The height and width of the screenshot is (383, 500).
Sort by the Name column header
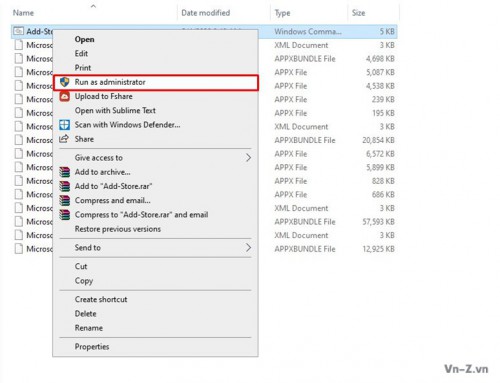click(x=23, y=13)
